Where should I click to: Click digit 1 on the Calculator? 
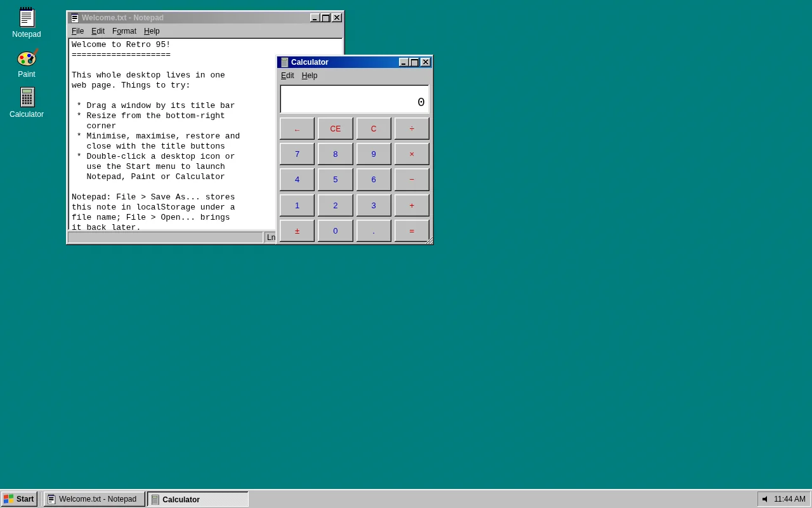point(297,206)
